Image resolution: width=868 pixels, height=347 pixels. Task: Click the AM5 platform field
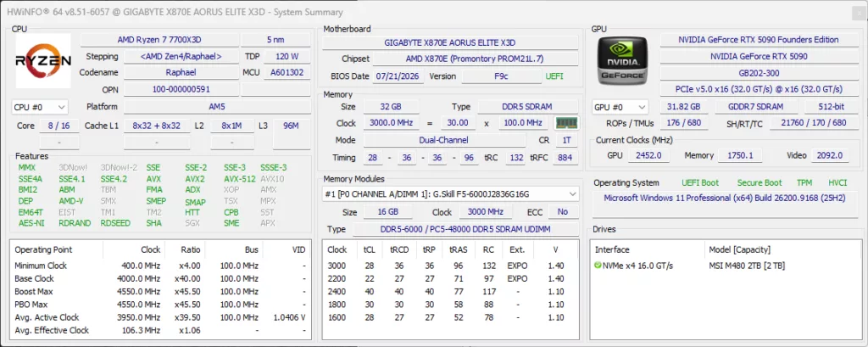pos(218,107)
